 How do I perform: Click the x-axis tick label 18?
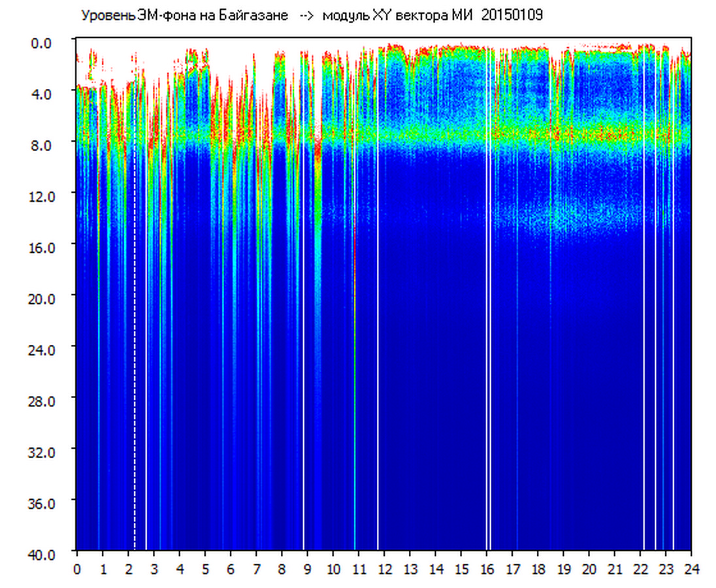pyautogui.click(x=538, y=569)
